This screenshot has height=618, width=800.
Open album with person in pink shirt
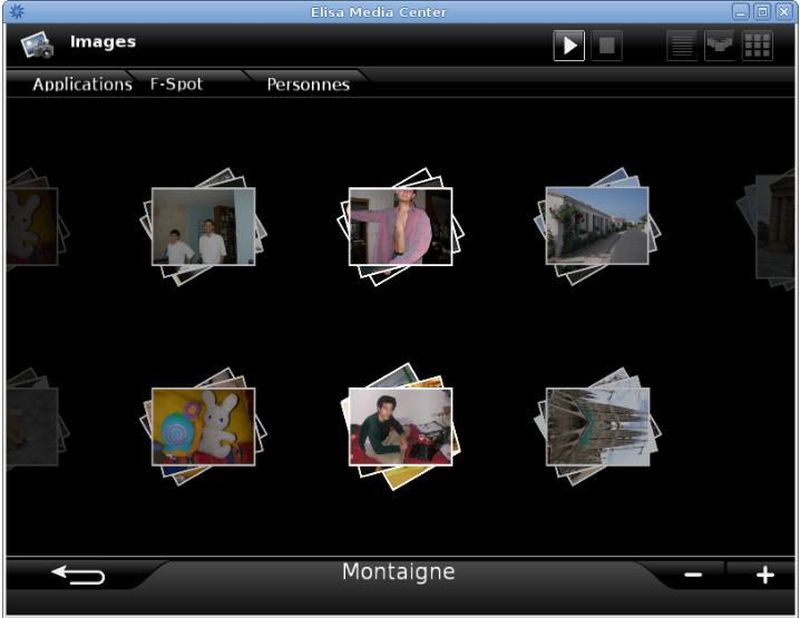(400, 227)
